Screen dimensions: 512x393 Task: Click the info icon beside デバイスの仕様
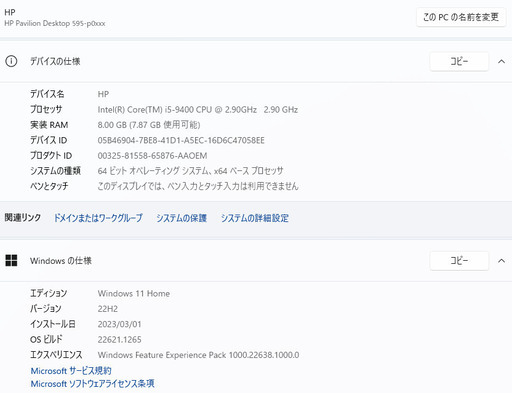click(11, 61)
